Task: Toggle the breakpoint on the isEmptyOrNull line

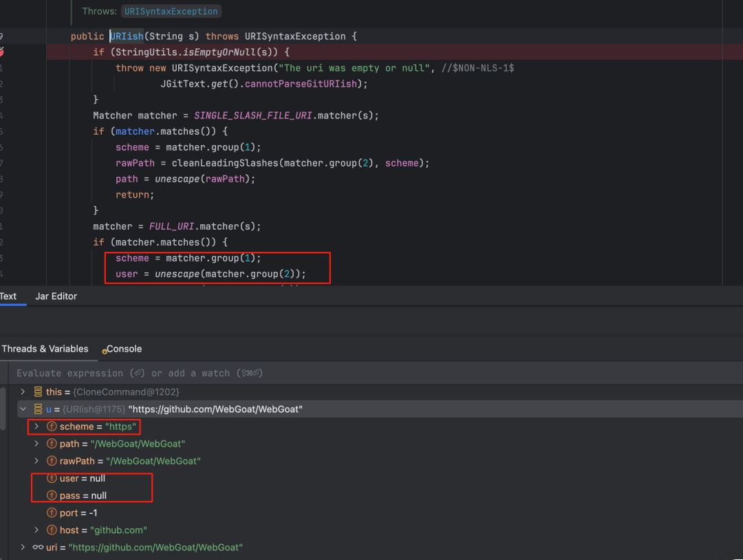Action: [2, 52]
